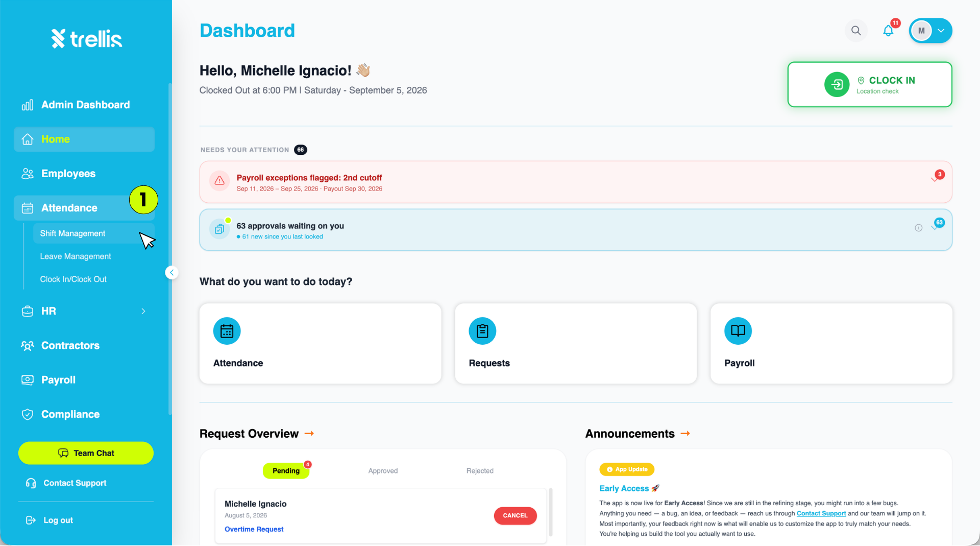Switch to the Pending requests tab
980x546 pixels.
286,471
